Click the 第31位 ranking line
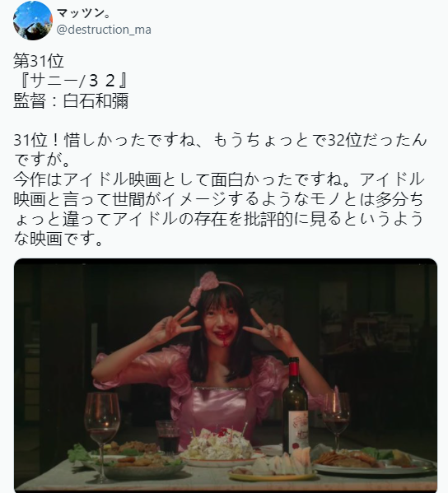The height and width of the screenshot is (493, 448). pos(39,61)
